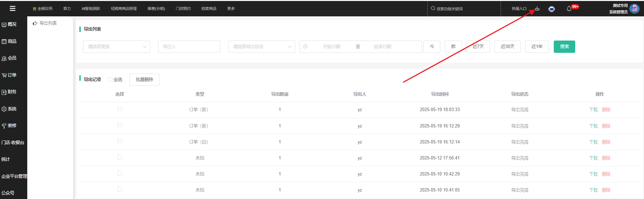Open 企业平台管理 in sidebar
Image resolution: width=644 pixels, height=199 pixels.
point(14,176)
